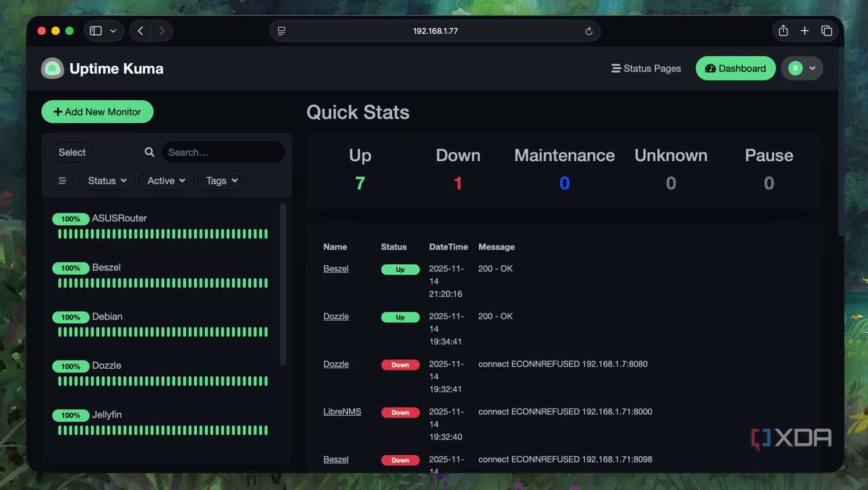Click the green user avatar icon
Viewport: 868px width, 490px height.
point(795,69)
